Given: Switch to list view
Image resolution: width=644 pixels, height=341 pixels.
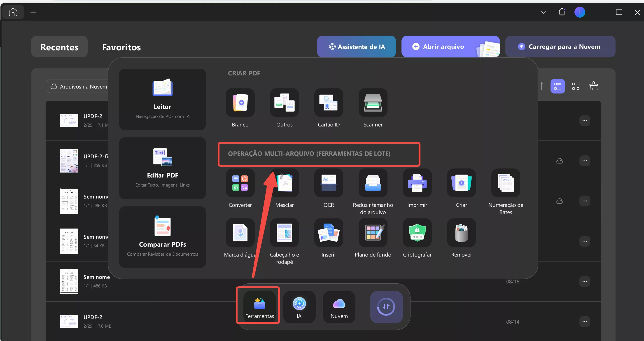Looking at the screenshot, I should pyautogui.click(x=558, y=86).
